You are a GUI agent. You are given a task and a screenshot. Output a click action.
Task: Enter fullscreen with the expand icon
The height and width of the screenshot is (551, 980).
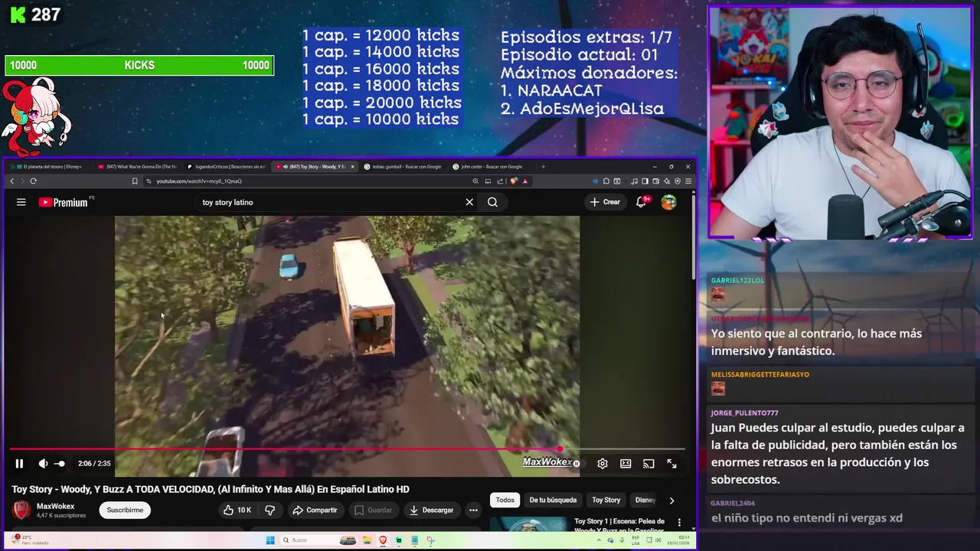671,464
